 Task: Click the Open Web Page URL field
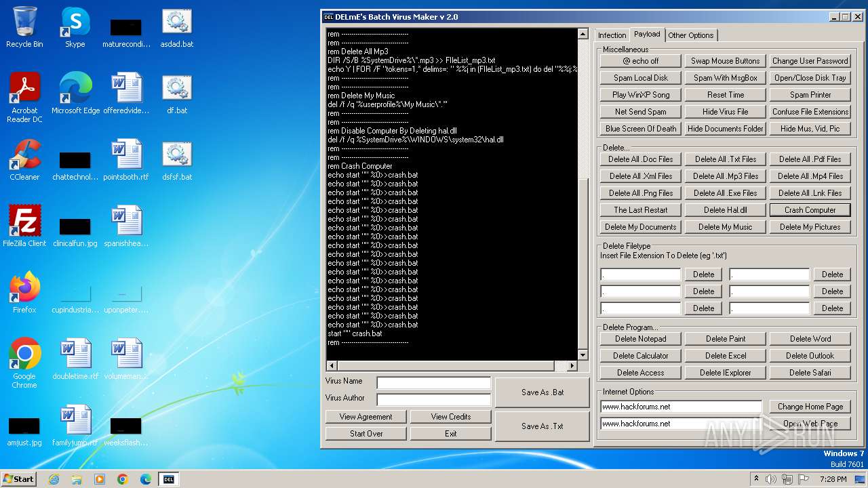click(682, 424)
